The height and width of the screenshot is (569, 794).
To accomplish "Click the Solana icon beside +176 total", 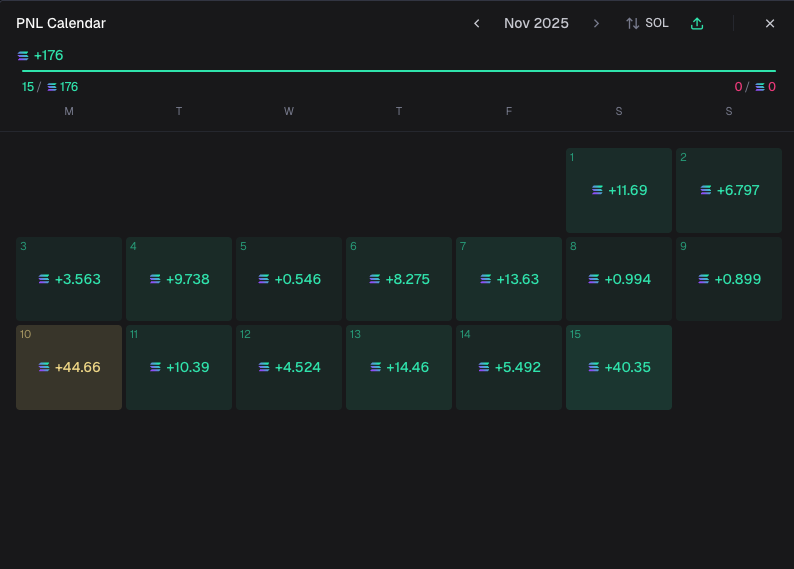I will click(23, 56).
